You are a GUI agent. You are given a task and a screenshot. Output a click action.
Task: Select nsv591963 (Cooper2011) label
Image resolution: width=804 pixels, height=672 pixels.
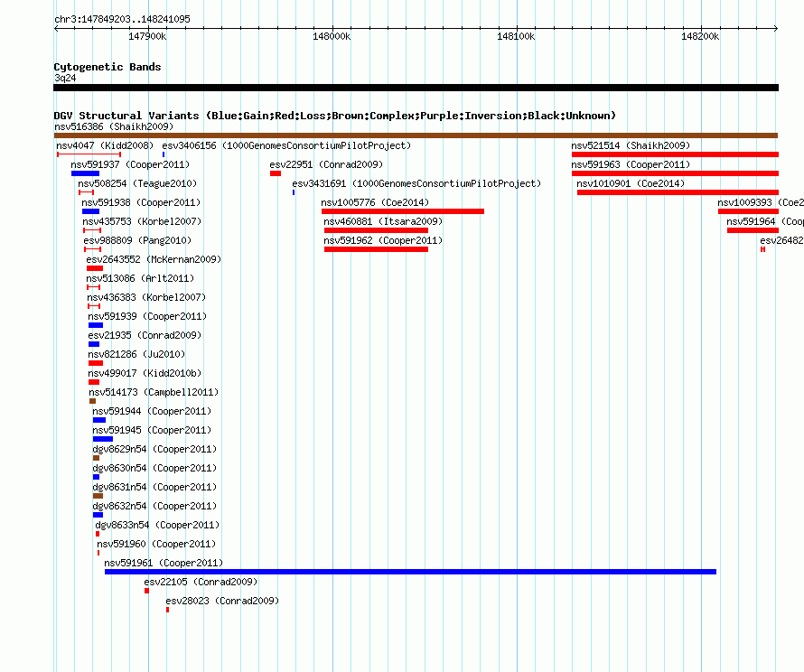631,164
